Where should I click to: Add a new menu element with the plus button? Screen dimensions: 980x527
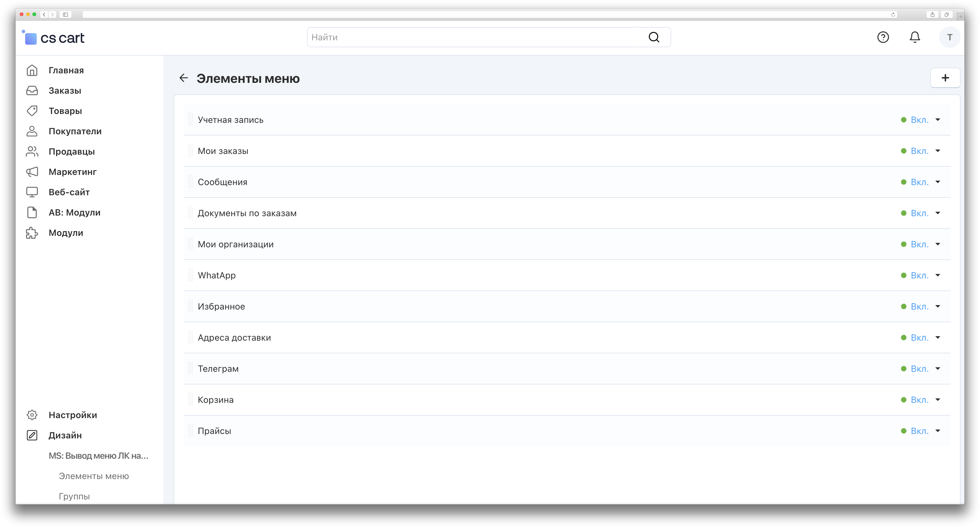click(x=945, y=78)
